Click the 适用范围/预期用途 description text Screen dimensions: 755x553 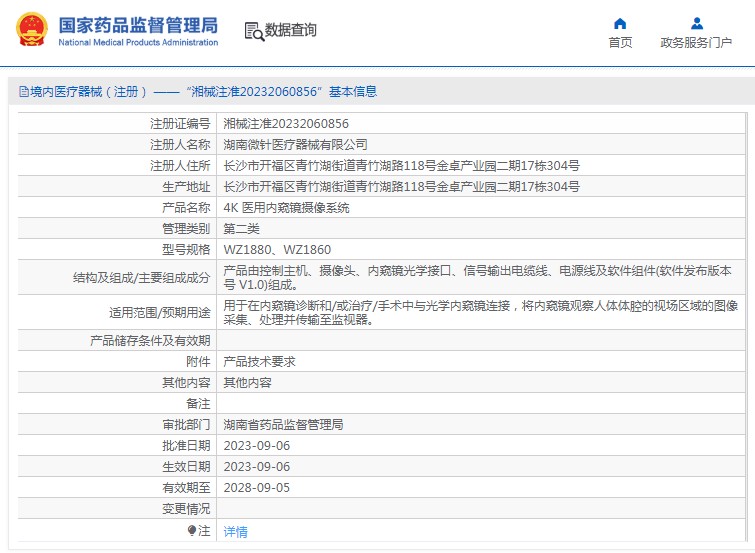tap(481, 313)
